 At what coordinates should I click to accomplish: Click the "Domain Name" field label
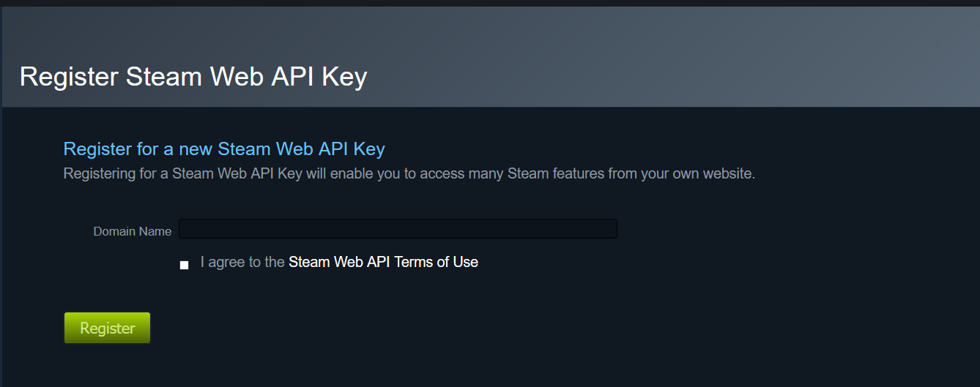click(133, 231)
